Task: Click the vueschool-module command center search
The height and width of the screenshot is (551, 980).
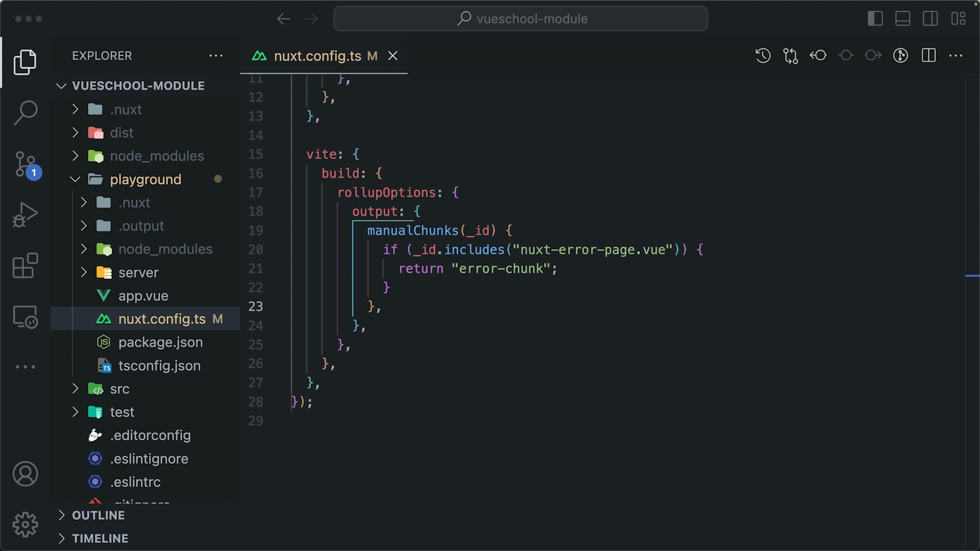Action: pyautogui.click(x=521, y=19)
